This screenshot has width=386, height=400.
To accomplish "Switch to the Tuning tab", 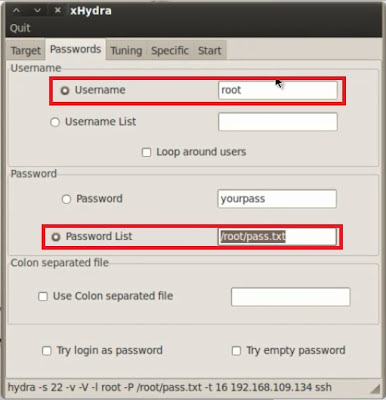I will tap(126, 51).
